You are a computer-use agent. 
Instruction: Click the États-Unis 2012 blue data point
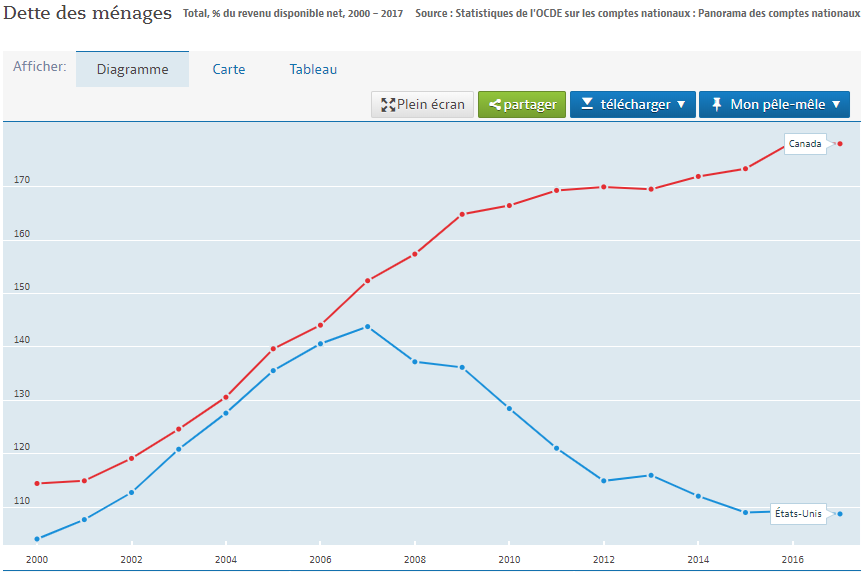(604, 481)
